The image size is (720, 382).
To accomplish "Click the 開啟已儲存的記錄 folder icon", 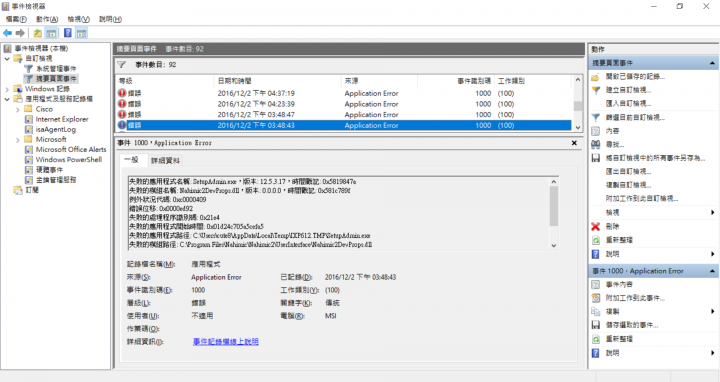I will [596, 77].
